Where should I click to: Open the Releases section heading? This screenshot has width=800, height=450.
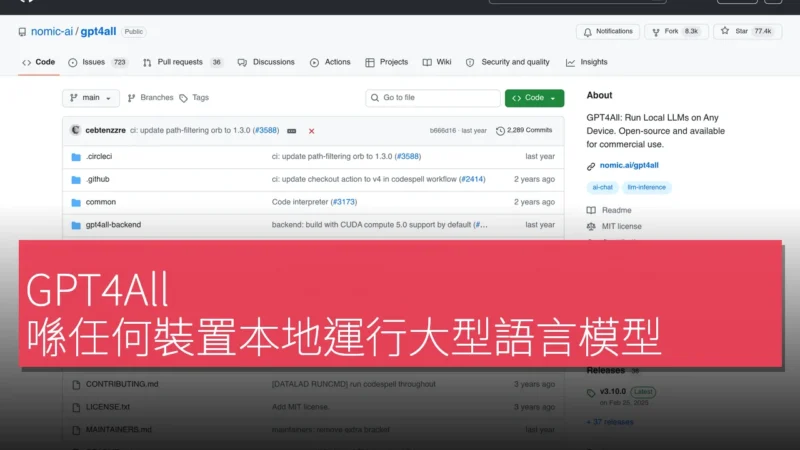pos(606,370)
